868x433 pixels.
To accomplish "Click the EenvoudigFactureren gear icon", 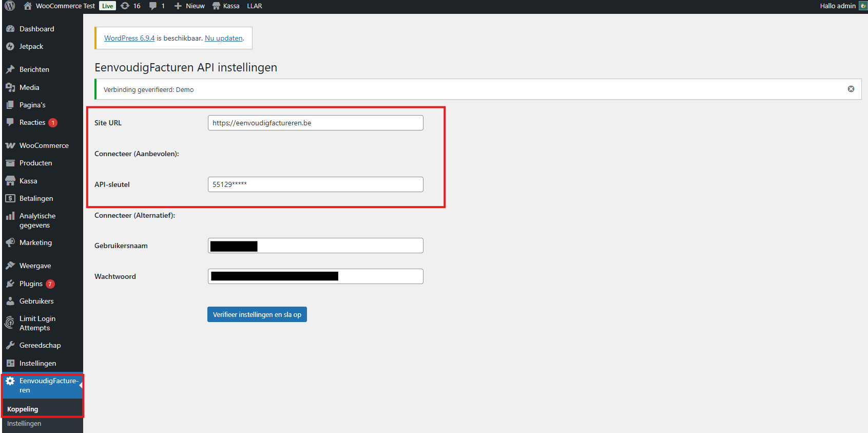I will (x=10, y=381).
